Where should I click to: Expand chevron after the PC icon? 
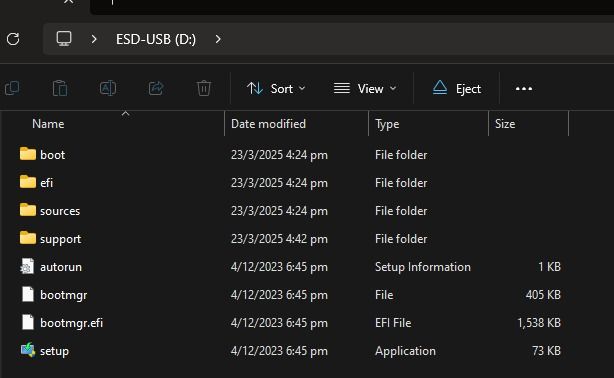[x=94, y=39]
